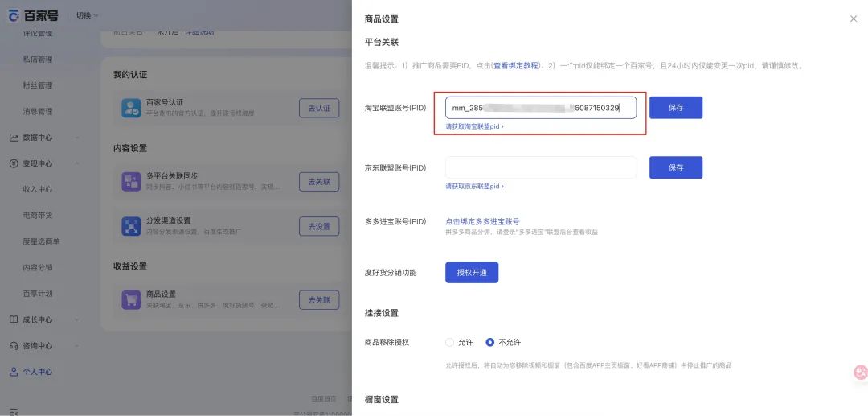
Task: Open the 请获取京东联盟pid link
Action: coord(474,186)
